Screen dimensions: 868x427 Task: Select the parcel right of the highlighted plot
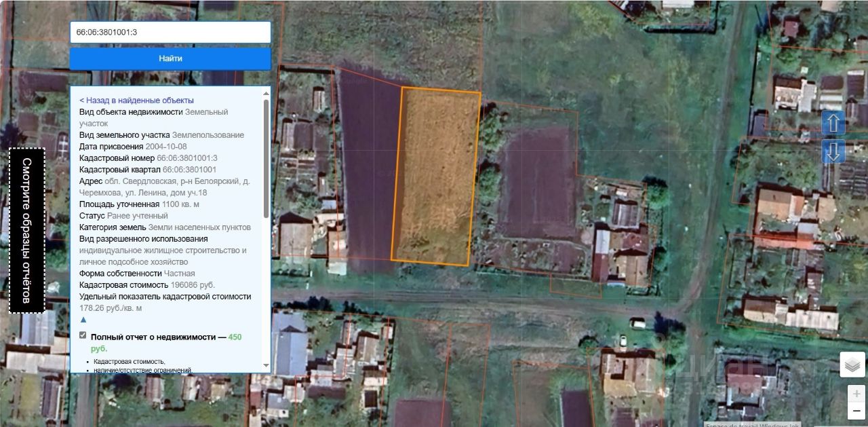[536, 183]
